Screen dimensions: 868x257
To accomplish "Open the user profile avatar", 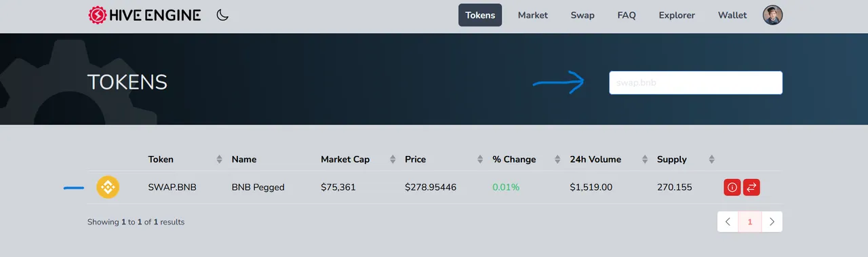I will 772,15.
